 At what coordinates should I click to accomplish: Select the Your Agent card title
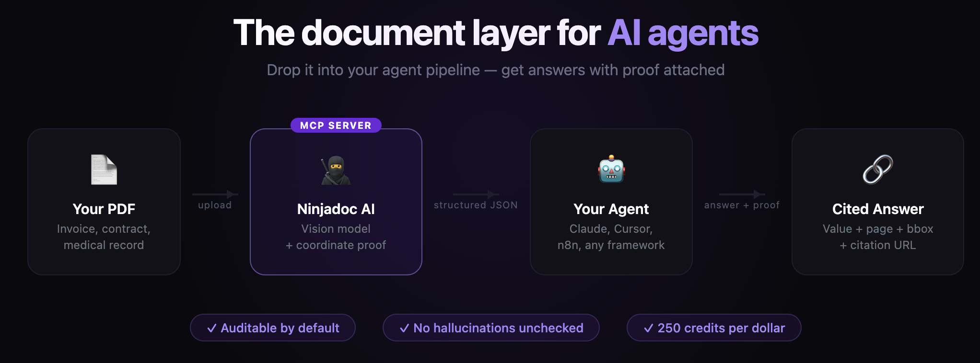coord(611,209)
